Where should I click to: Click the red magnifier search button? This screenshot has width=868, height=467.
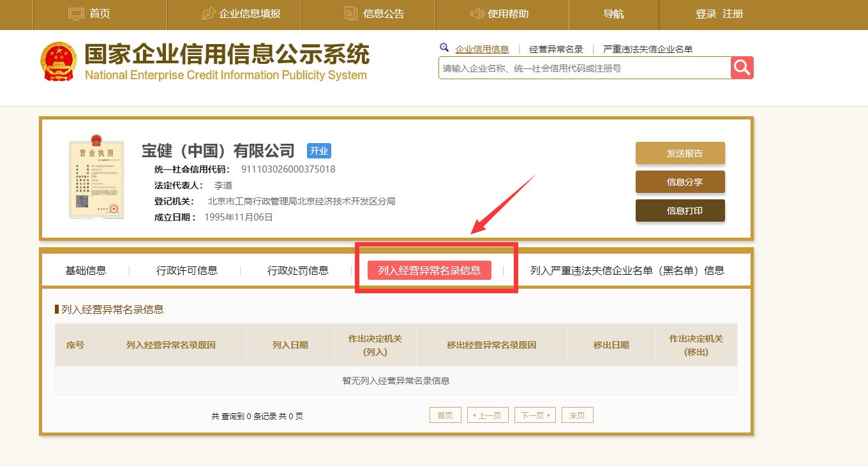[742, 68]
